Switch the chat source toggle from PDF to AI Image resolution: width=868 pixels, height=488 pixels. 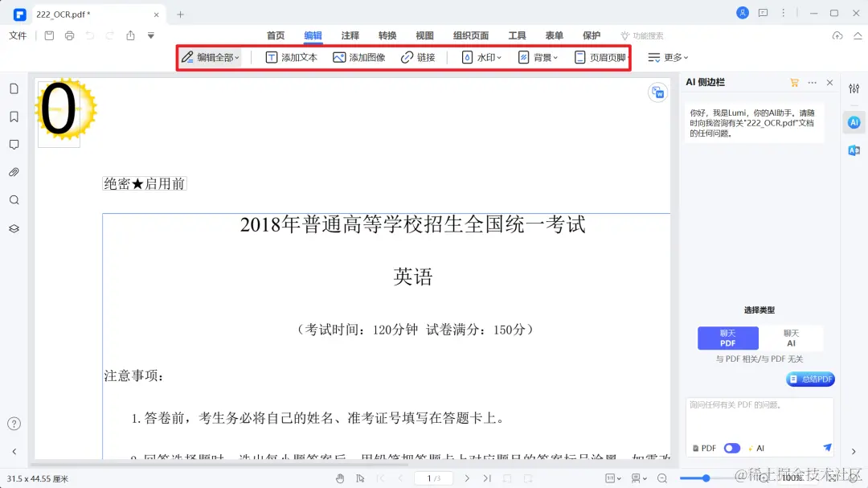point(731,448)
